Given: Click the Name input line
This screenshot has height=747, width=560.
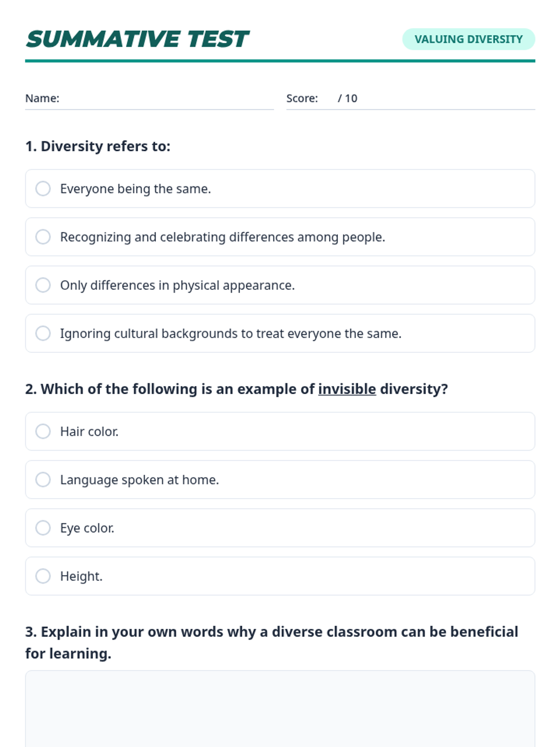Looking at the screenshot, I should click(x=166, y=99).
